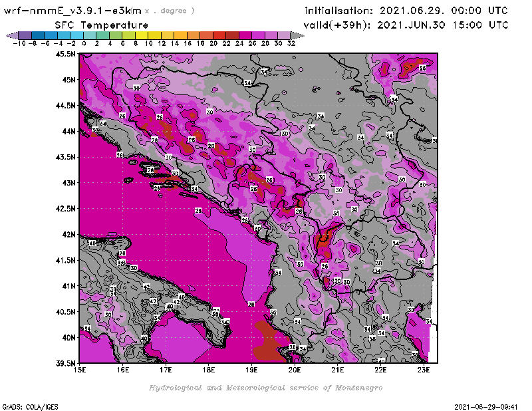Click the '0' value on the legend scale
The image size is (532, 411).
coord(84,43)
